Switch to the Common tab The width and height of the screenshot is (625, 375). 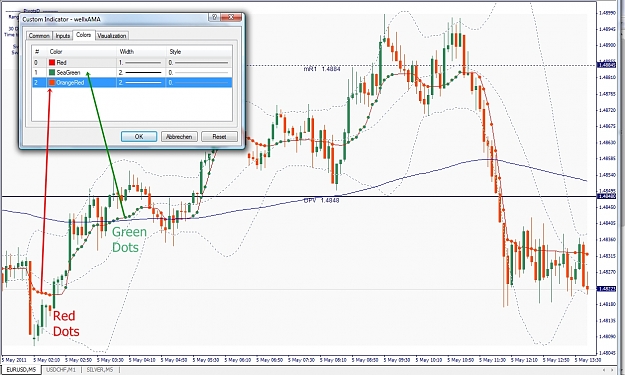pos(39,36)
